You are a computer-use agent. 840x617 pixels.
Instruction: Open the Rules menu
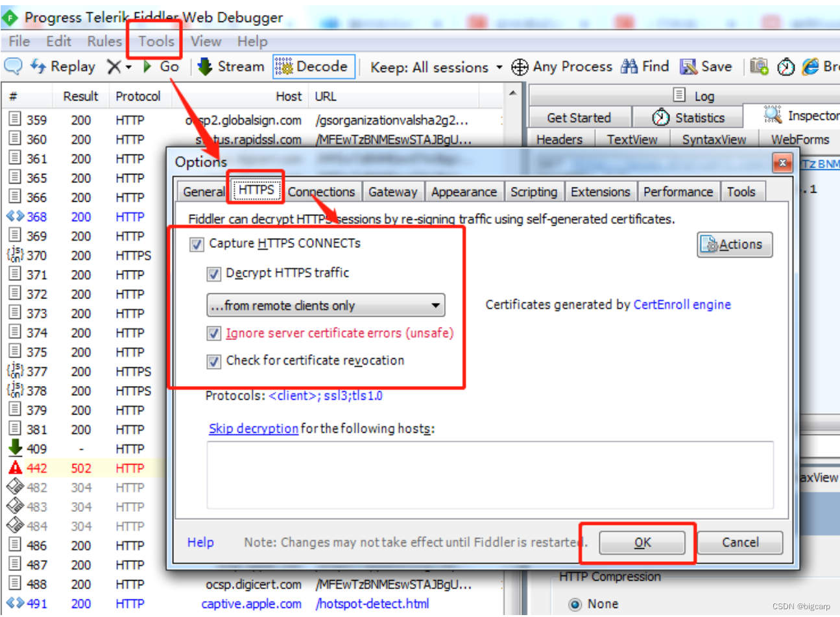click(104, 41)
